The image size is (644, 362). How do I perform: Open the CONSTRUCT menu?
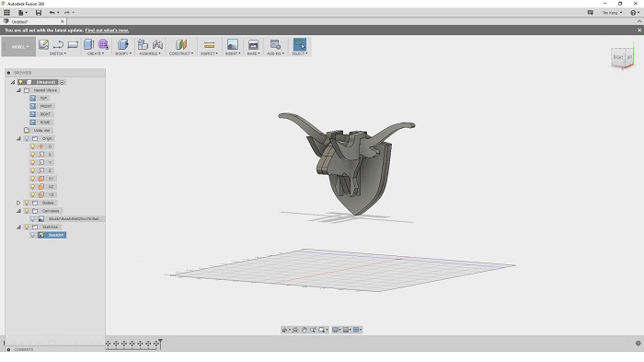click(181, 53)
